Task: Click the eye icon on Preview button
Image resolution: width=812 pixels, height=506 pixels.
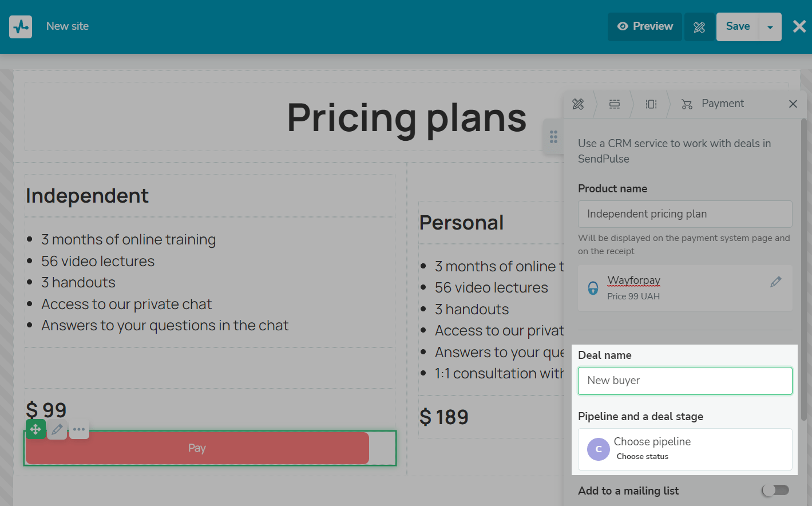Action: coord(623,26)
